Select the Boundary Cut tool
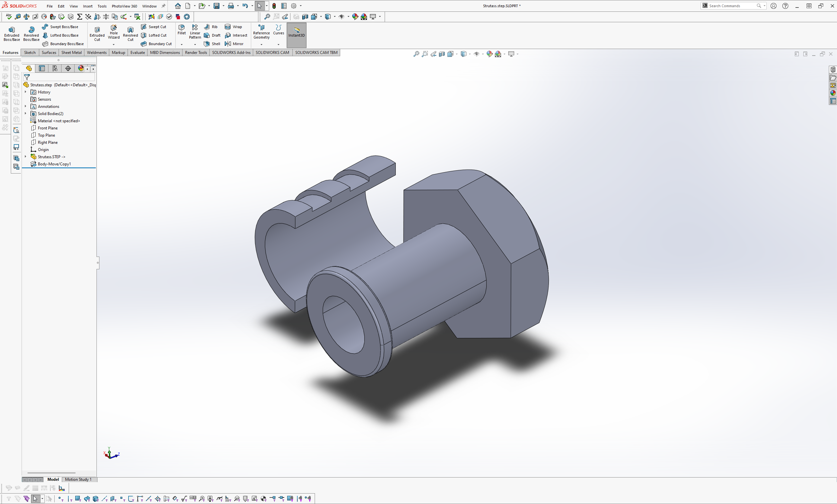 coord(156,44)
